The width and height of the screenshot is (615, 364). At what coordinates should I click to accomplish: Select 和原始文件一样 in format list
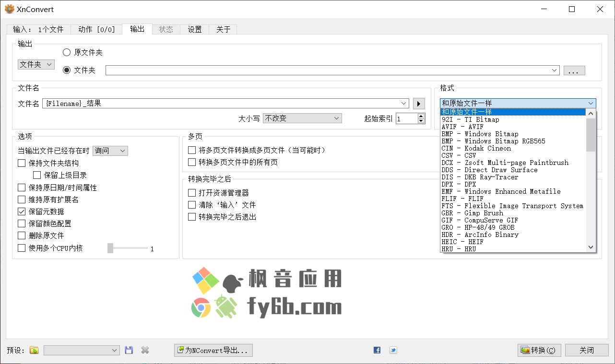tap(513, 112)
